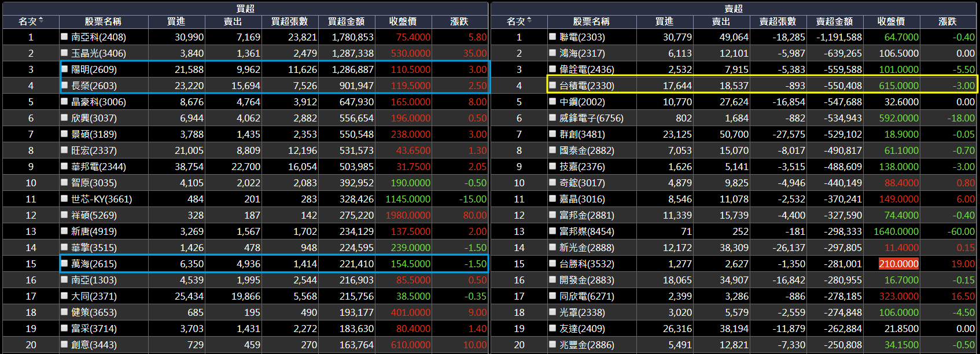Sort 買超 table by 買進 column

(x=176, y=21)
